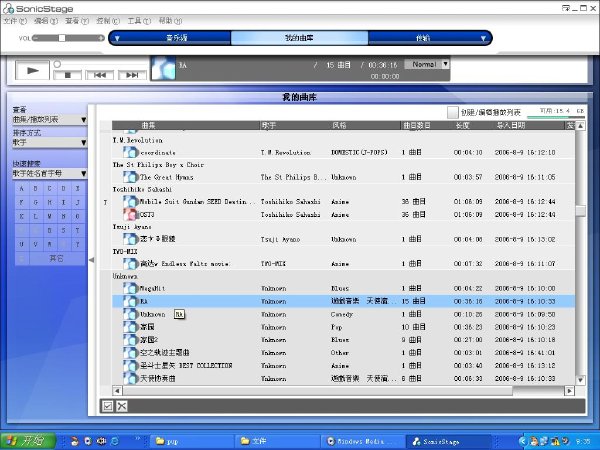Click the coordinate album icon

coord(130,152)
